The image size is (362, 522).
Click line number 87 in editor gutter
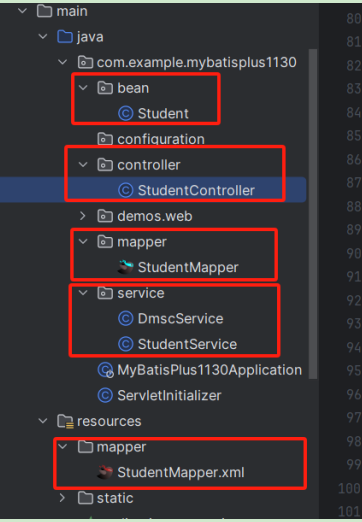354,183
